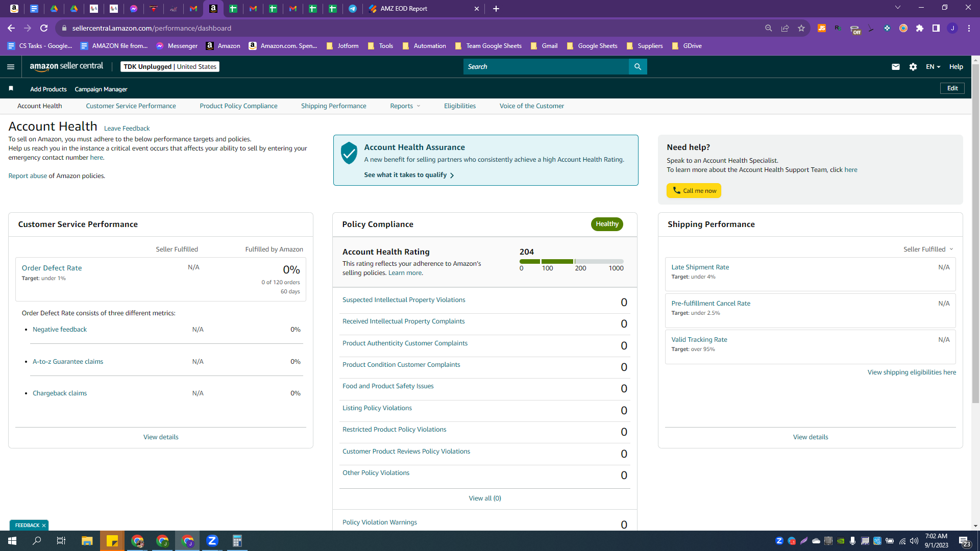This screenshot has height=551, width=980.
Task: Click the Windows Start button
Action: point(12,541)
